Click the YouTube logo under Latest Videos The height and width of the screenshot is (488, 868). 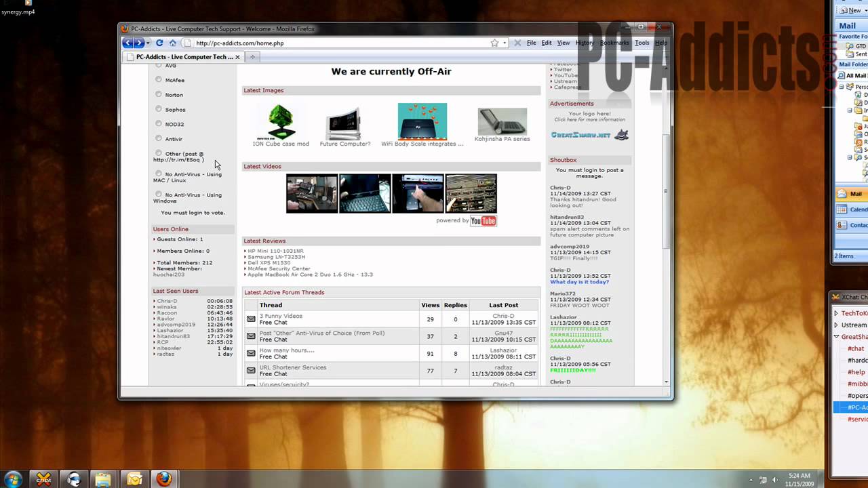point(483,221)
